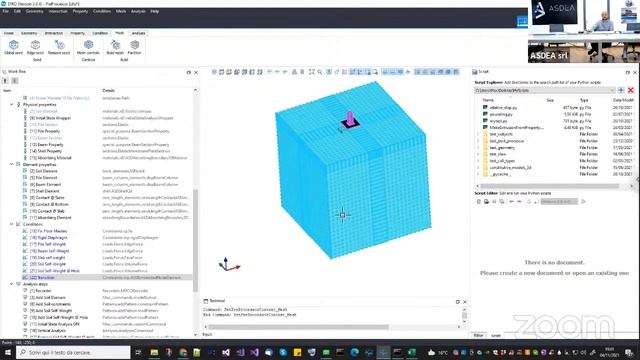Click the Work Tree vertical scrollbar
The width and height of the screenshot is (640, 360).
pos(195,240)
